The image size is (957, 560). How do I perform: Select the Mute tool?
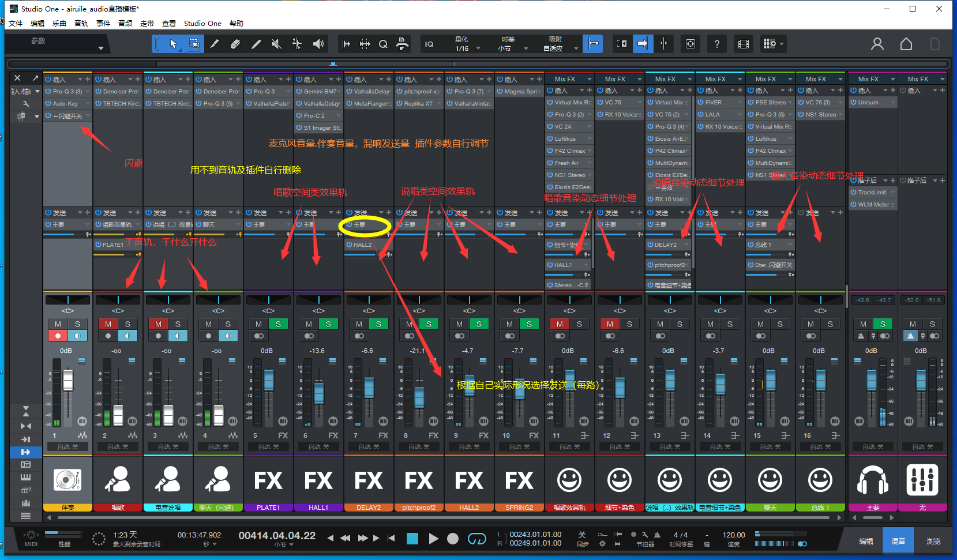point(276,44)
